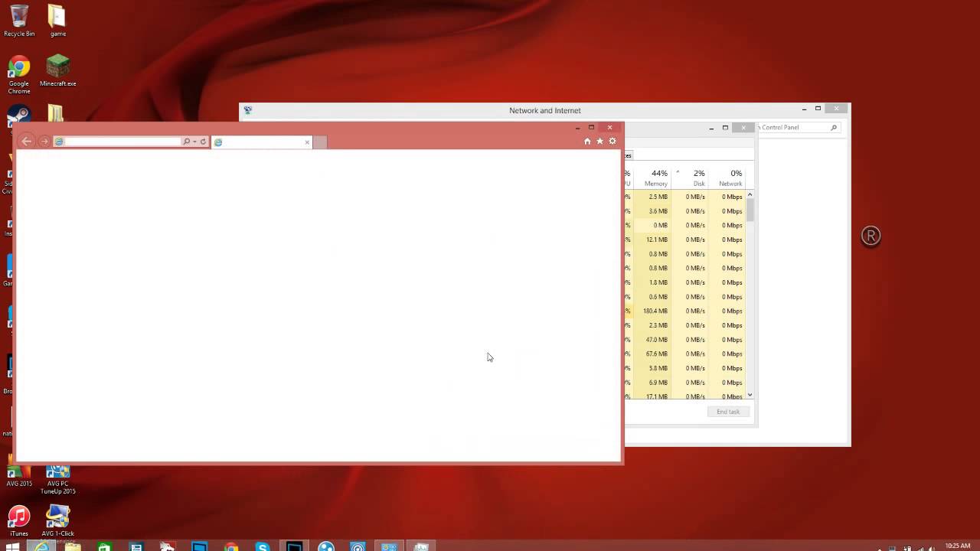This screenshot has width=980, height=551.
Task: Select the game folder on desktop
Action: pos(57,21)
